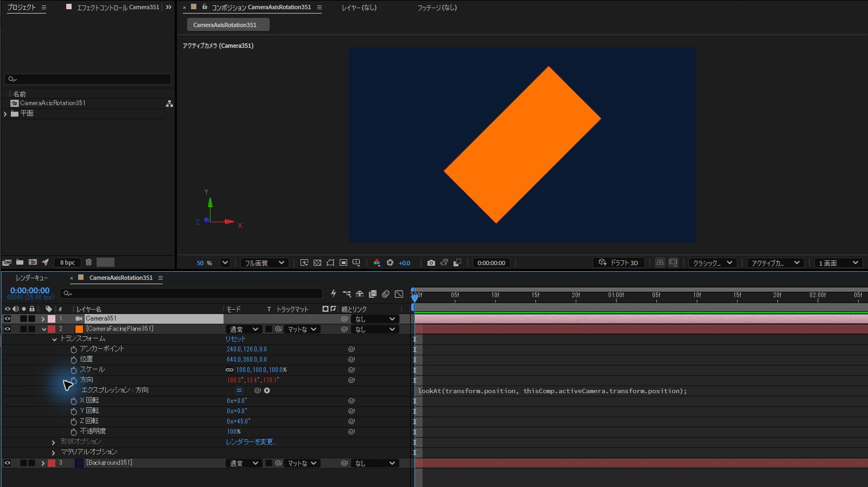Image resolution: width=868 pixels, height=487 pixels.
Task: Toggle the shy layers icon in timeline
Action: click(360, 294)
